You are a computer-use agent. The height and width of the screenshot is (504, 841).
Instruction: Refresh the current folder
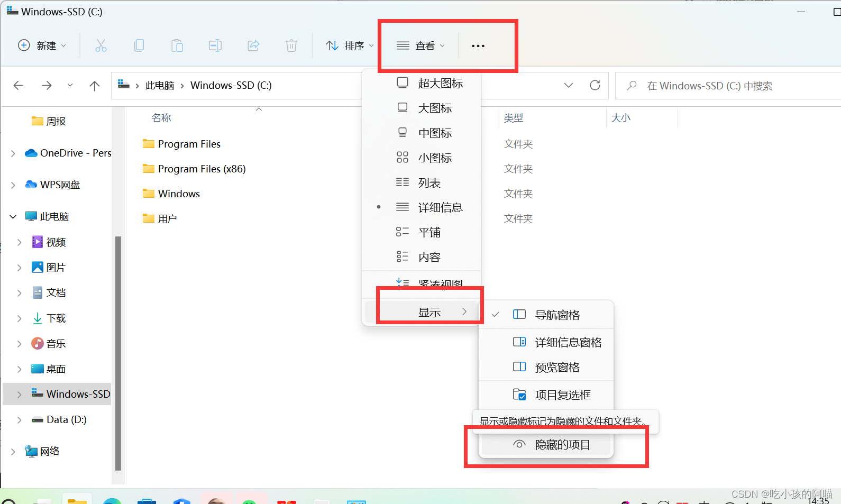(x=595, y=85)
